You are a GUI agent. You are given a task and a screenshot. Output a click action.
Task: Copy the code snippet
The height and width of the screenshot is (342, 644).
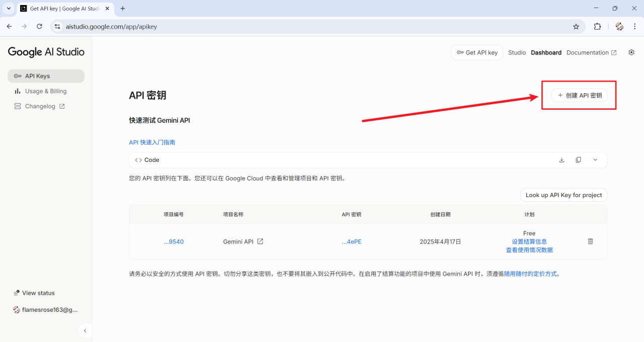point(579,160)
